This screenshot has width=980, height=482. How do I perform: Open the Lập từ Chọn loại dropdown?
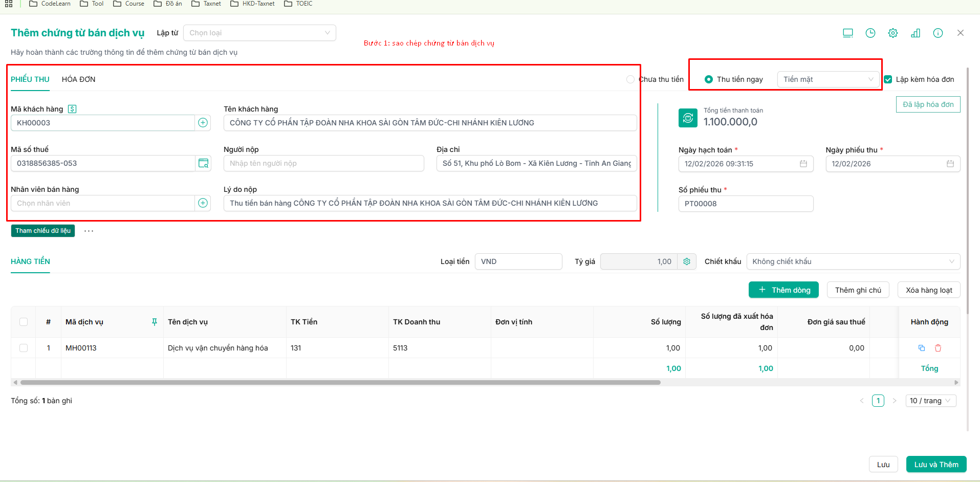(259, 33)
